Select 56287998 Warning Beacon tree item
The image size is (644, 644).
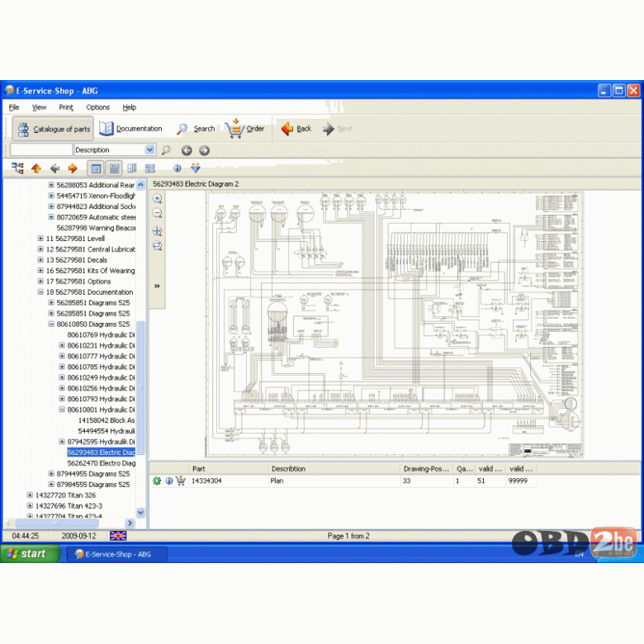96,228
